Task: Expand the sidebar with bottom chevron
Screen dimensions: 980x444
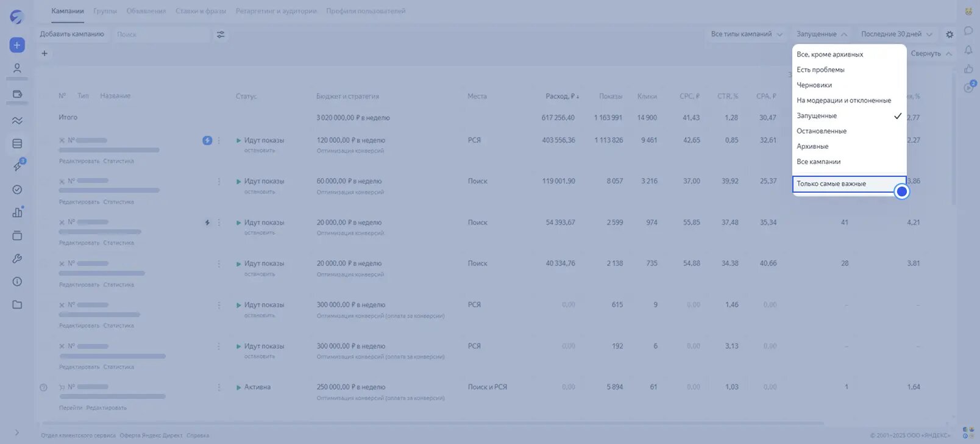Action: (16, 433)
